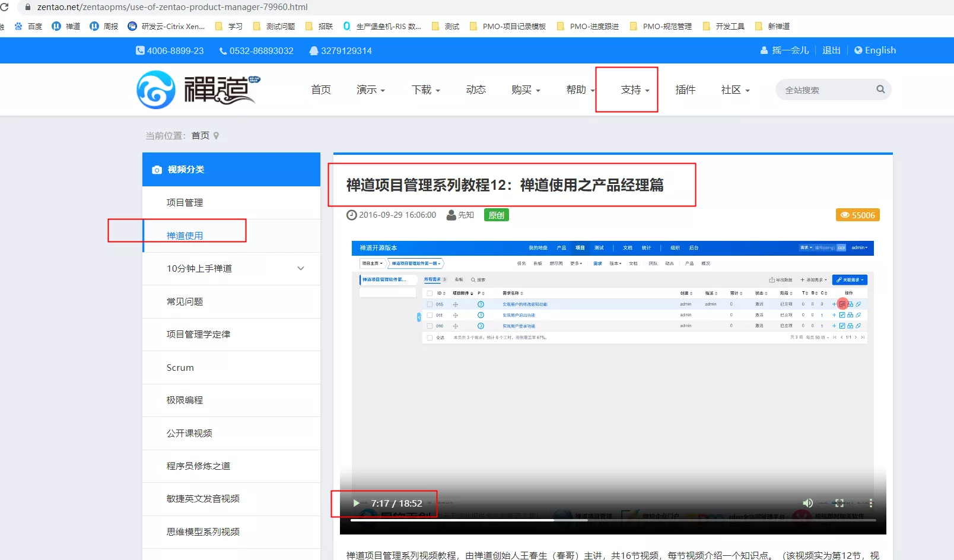
Task: Mute the video with the speaker icon
Action: pos(808,503)
